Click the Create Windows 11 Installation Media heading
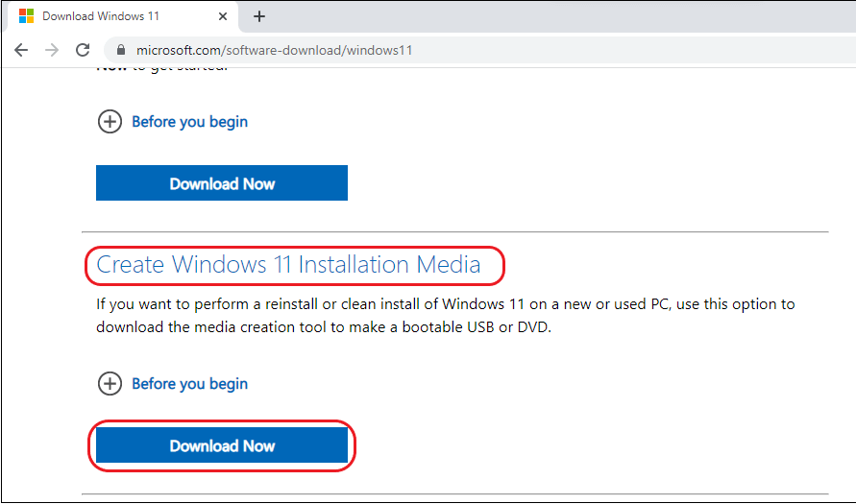Image resolution: width=856 pixels, height=504 pixels. tap(288, 265)
